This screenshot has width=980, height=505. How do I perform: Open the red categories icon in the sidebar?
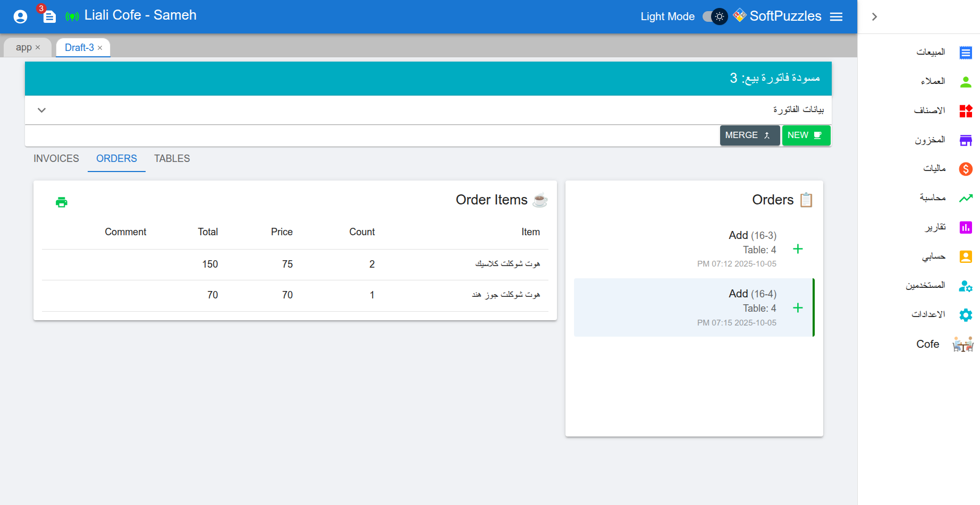(965, 111)
